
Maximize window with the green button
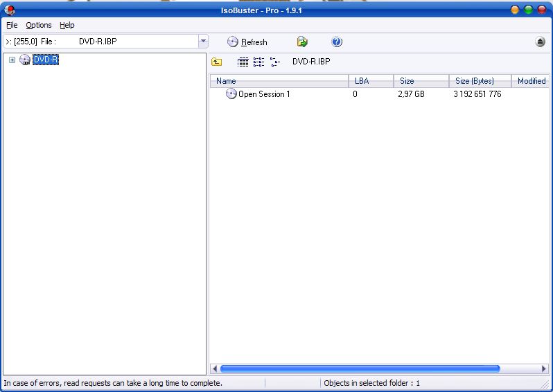click(x=528, y=10)
